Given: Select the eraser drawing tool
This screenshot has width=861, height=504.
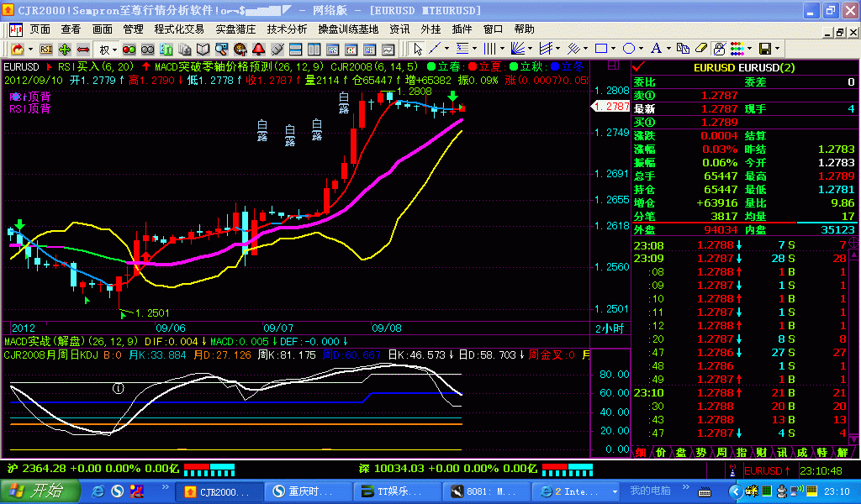Looking at the screenshot, I should click(x=701, y=49).
